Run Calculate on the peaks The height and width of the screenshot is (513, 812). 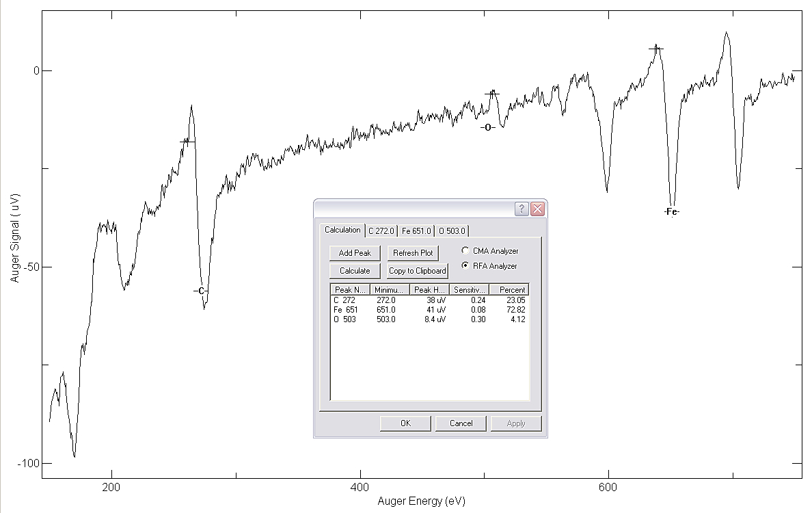355,271
